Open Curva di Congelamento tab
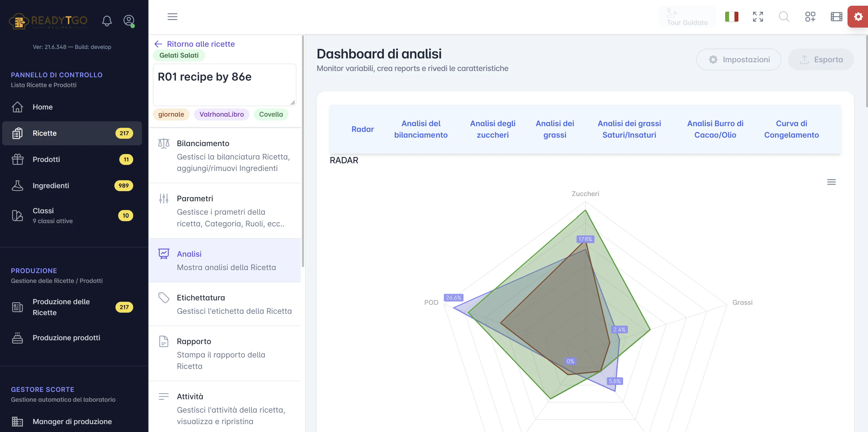The width and height of the screenshot is (868, 432). tap(791, 129)
